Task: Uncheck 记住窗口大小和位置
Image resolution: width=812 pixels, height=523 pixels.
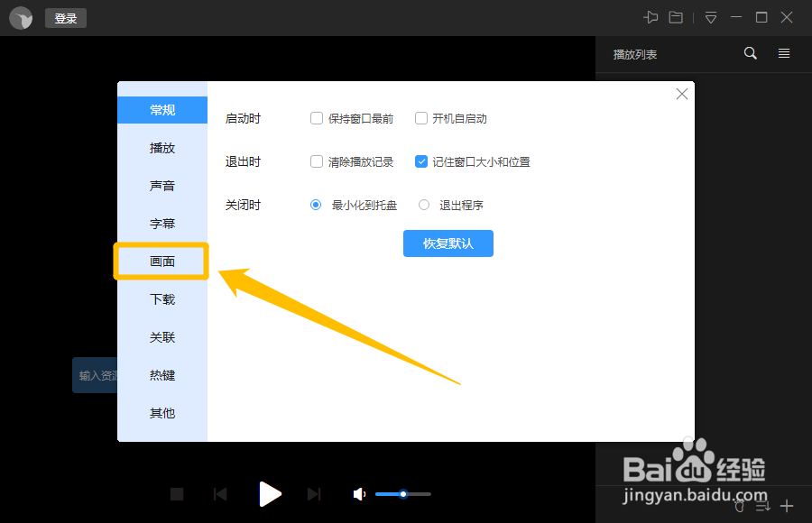Action: pos(421,161)
